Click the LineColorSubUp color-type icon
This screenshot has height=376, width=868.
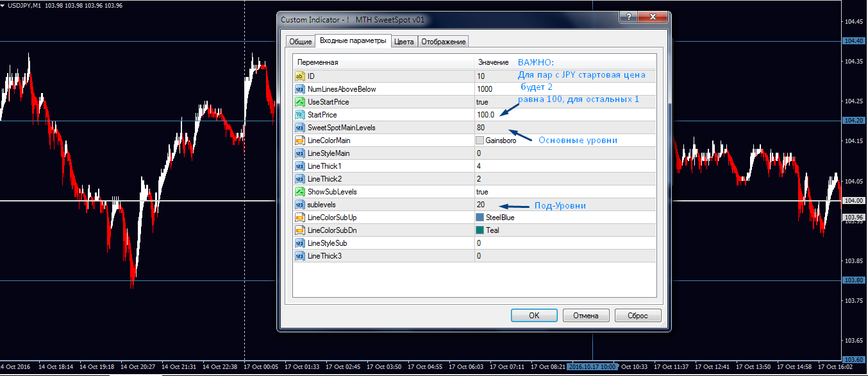click(299, 218)
